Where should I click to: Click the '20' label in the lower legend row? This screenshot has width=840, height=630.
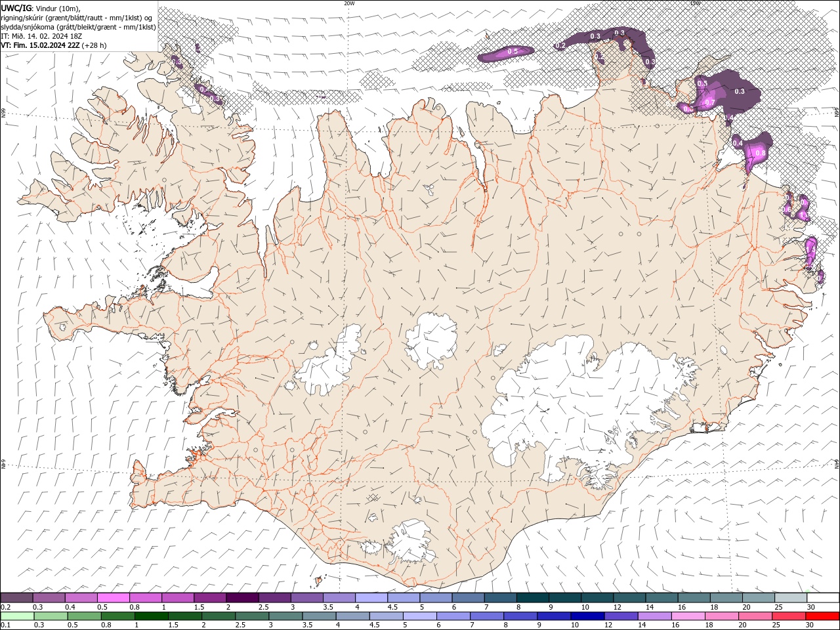click(742, 625)
